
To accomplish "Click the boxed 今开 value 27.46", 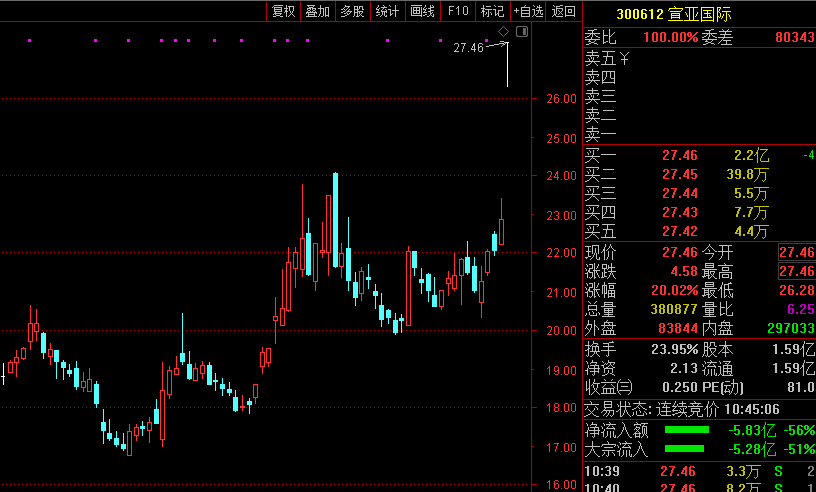I will [796, 252].
